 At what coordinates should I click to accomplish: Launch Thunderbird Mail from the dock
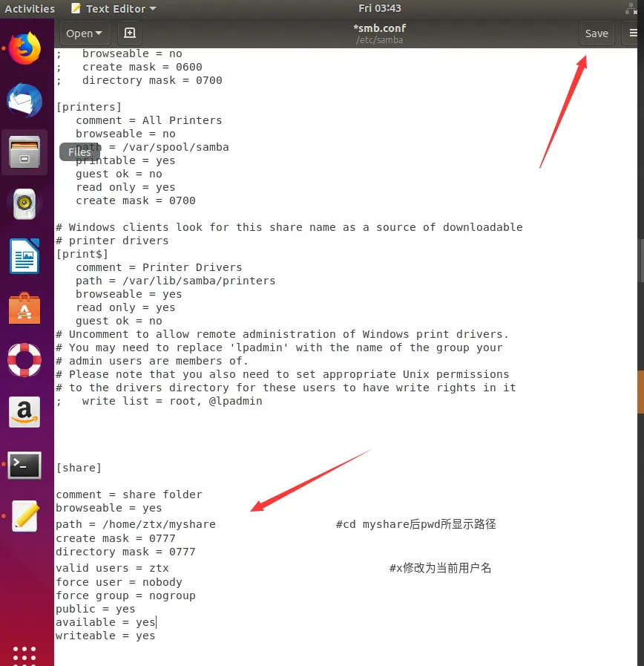point(24,100)
